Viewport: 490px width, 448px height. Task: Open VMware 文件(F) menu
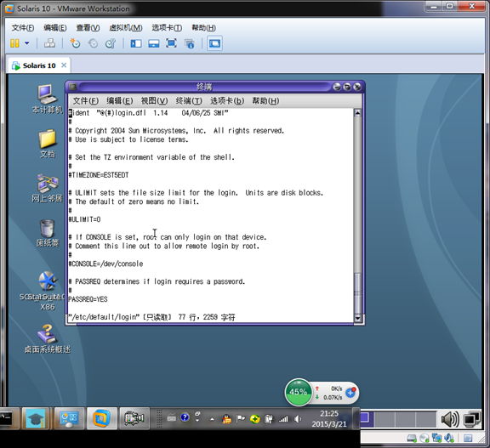(x=23, y=28)
